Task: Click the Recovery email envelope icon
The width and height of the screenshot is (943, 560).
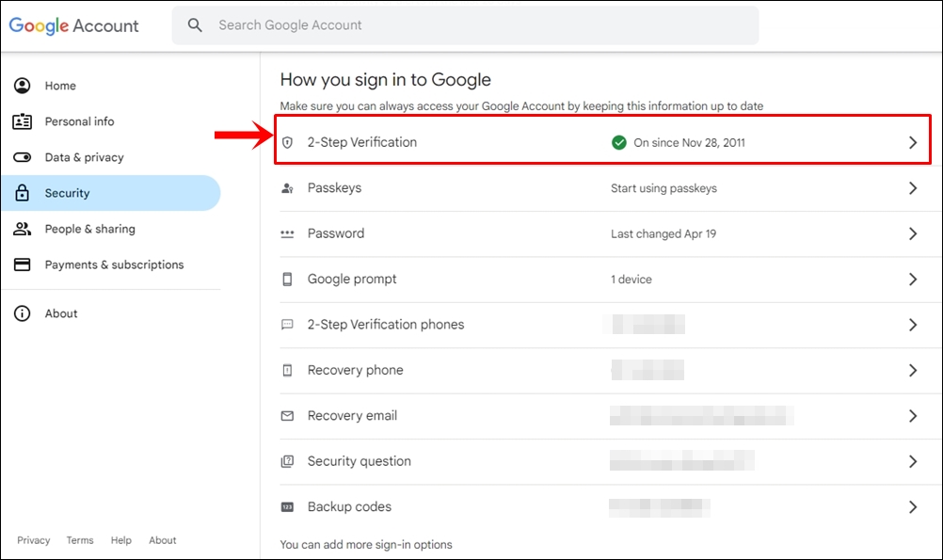Action: 287,416
